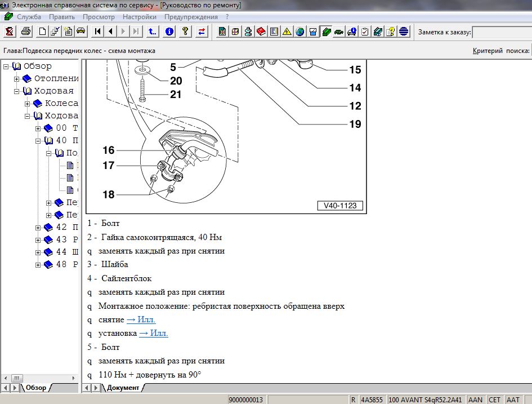Screen dimensions: 532x404
Task: Click the clipboard checkmark icon in the toolbar
Action: pos(365,32)
